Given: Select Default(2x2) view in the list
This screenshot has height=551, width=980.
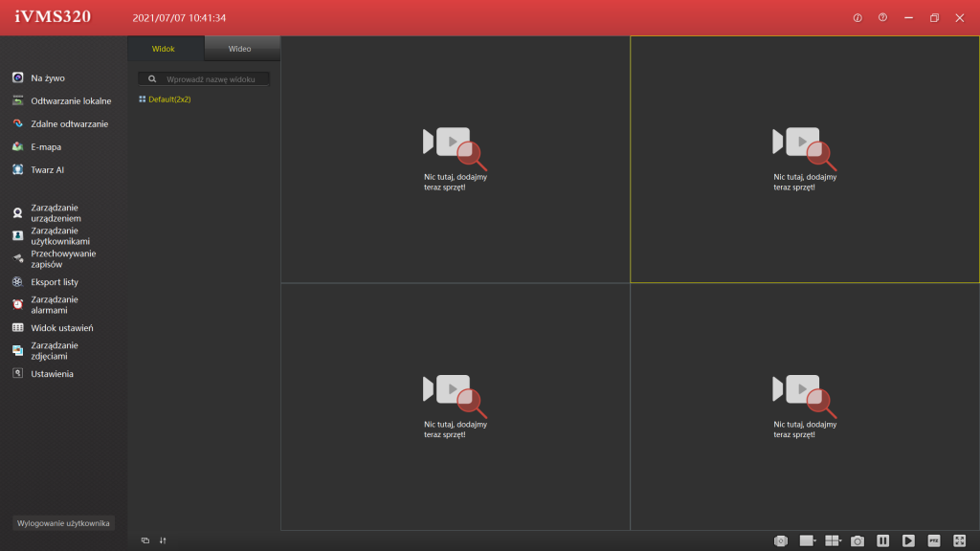Looking at the screenshot, I should tap(168, 99).
